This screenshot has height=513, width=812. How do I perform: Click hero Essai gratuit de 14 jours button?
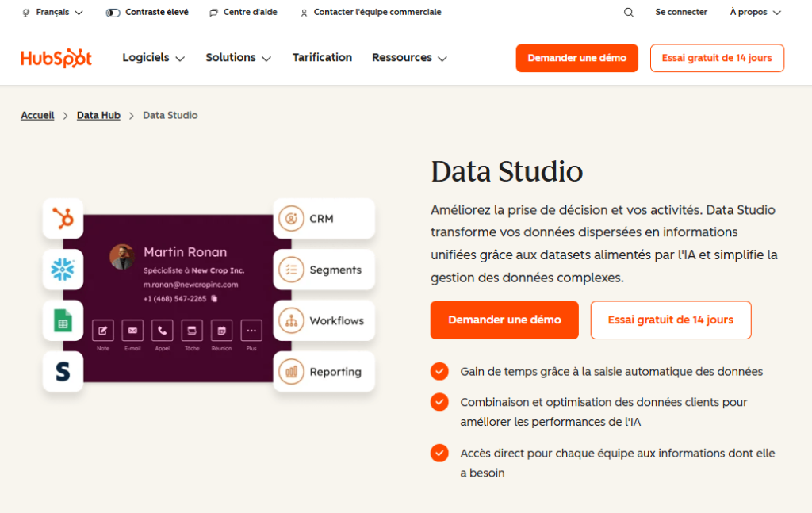[x=671, y=320]
